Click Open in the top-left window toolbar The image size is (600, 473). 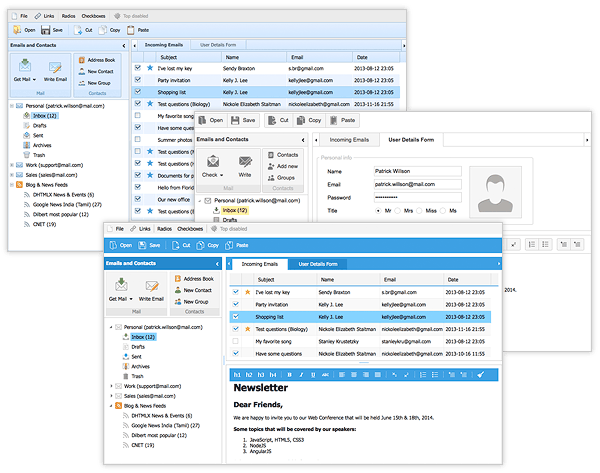[24, 30]
